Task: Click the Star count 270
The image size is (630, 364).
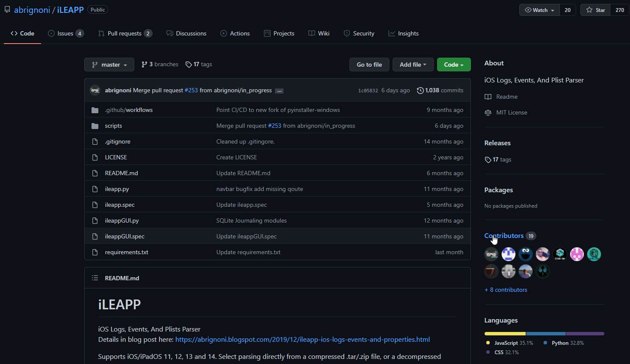Action: tap(620, 10)
